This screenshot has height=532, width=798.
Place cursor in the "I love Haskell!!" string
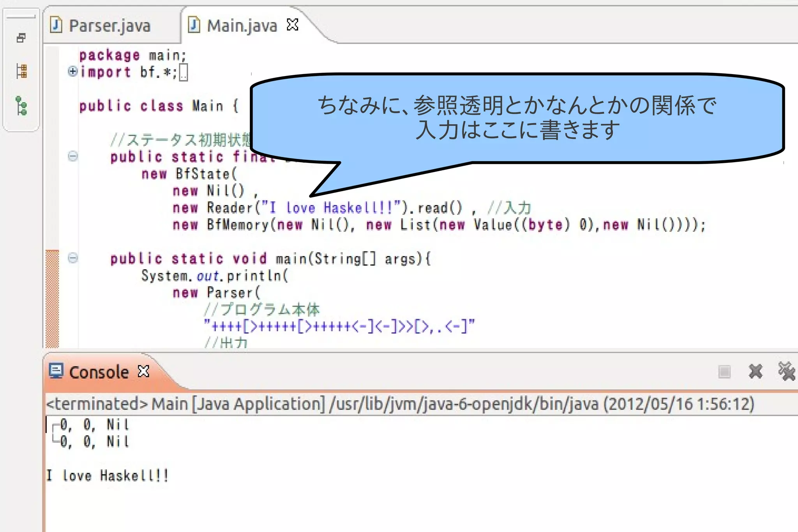pyautogui.click(x=331, y=208)
